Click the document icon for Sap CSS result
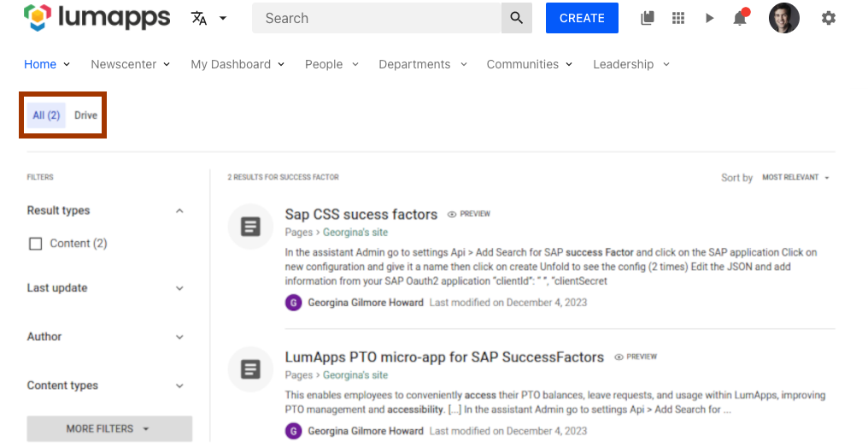 click(250, 227)
